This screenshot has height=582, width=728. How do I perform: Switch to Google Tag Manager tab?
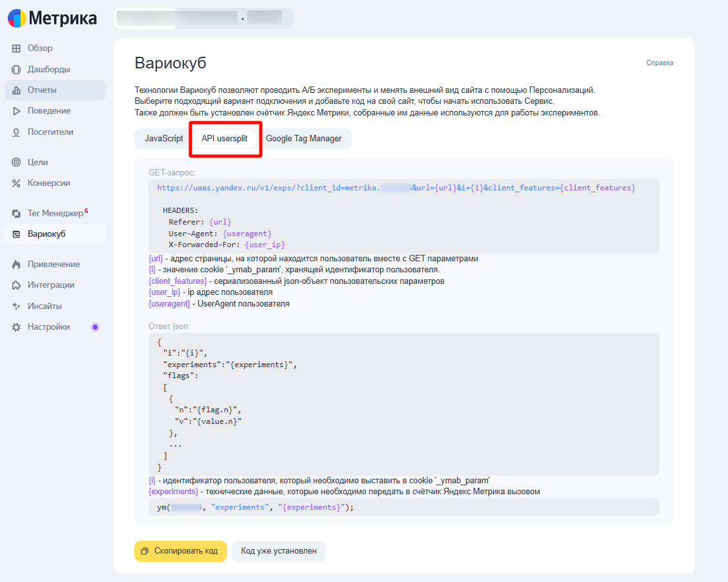coord(303,139)
